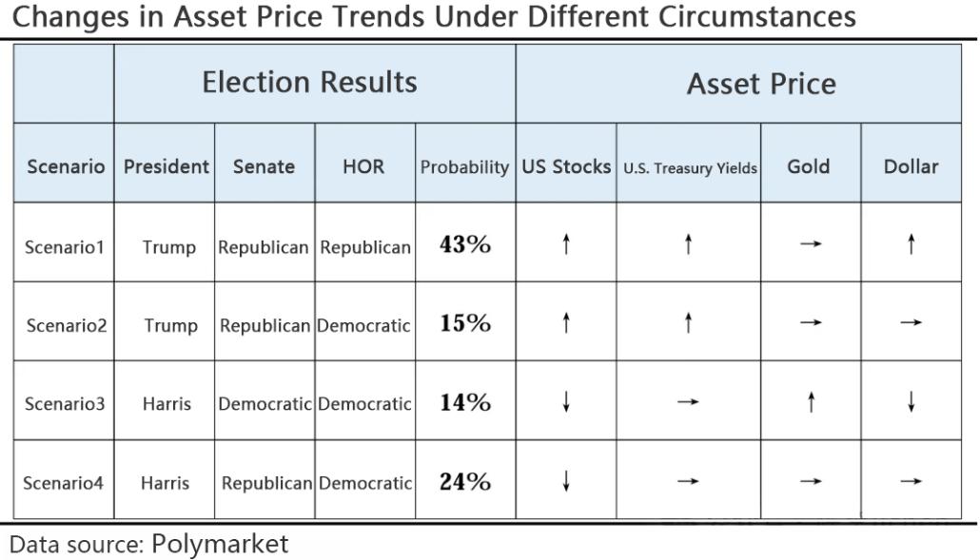Select the 43% probability cell
This screenshot has height=560, width=980.
[465, 245]
